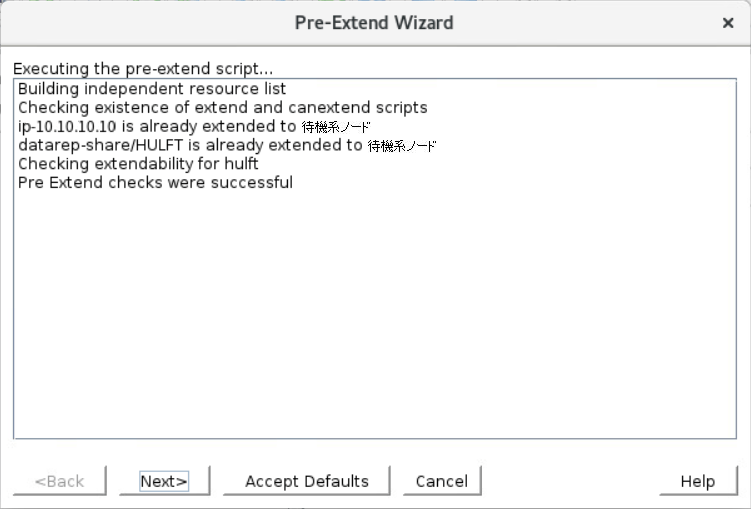The width and height of the screenshot is (751, 509).
Task: Click the greyed-out <Back button
Action: [59, 481]
